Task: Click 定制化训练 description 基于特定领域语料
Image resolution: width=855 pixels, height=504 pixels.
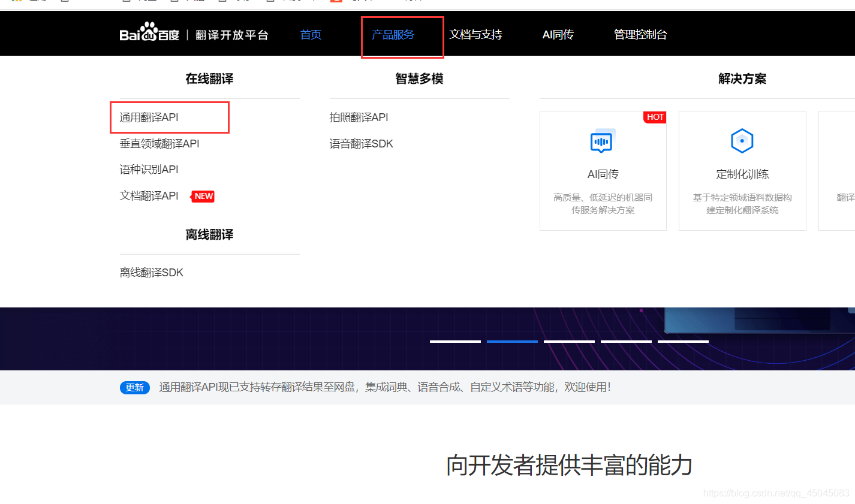Action: 742,204
